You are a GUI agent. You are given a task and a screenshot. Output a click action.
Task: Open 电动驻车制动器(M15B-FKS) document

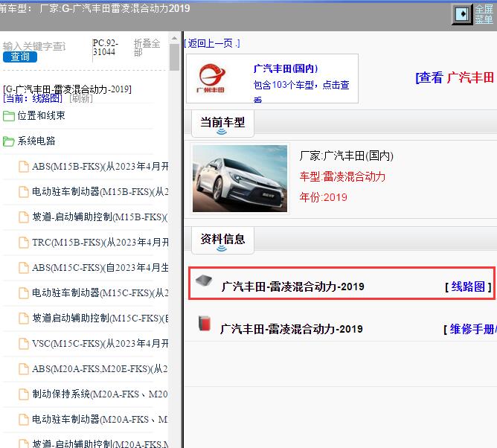100,192
